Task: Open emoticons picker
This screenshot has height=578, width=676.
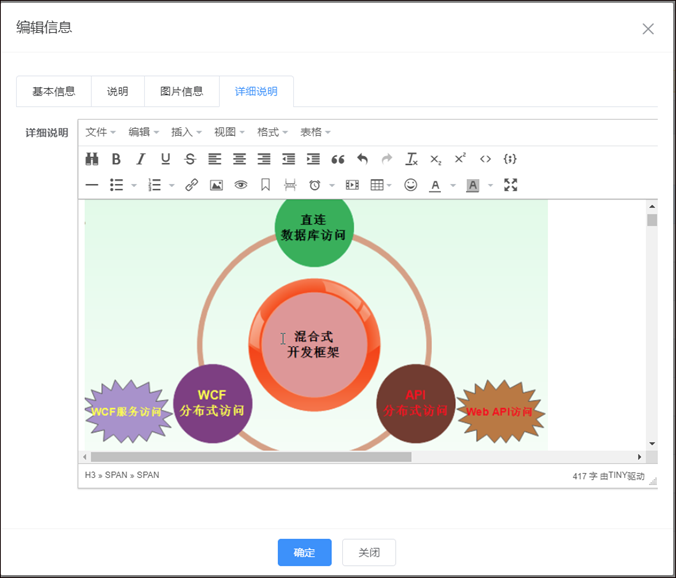Action: click(x=410, y=185)
